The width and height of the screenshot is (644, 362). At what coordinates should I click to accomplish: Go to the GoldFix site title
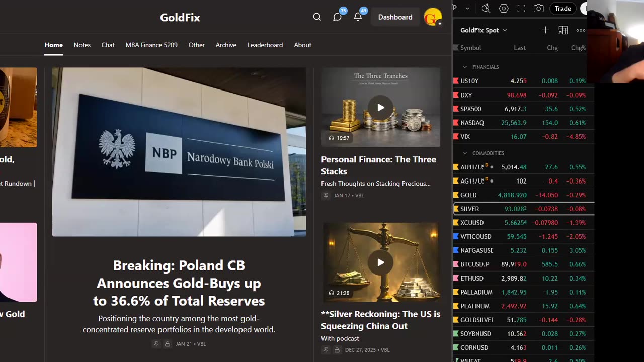point(180,18)
